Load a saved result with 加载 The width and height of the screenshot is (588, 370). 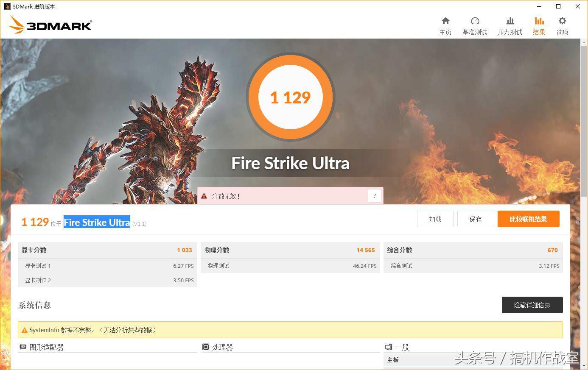coord(435,219)
